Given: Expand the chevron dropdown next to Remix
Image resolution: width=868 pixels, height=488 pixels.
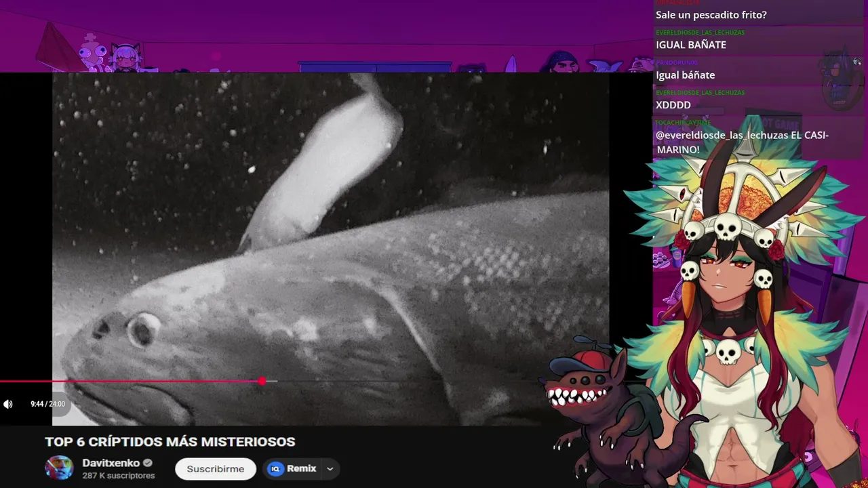Looking at the screenshot, I should point(330,468).
